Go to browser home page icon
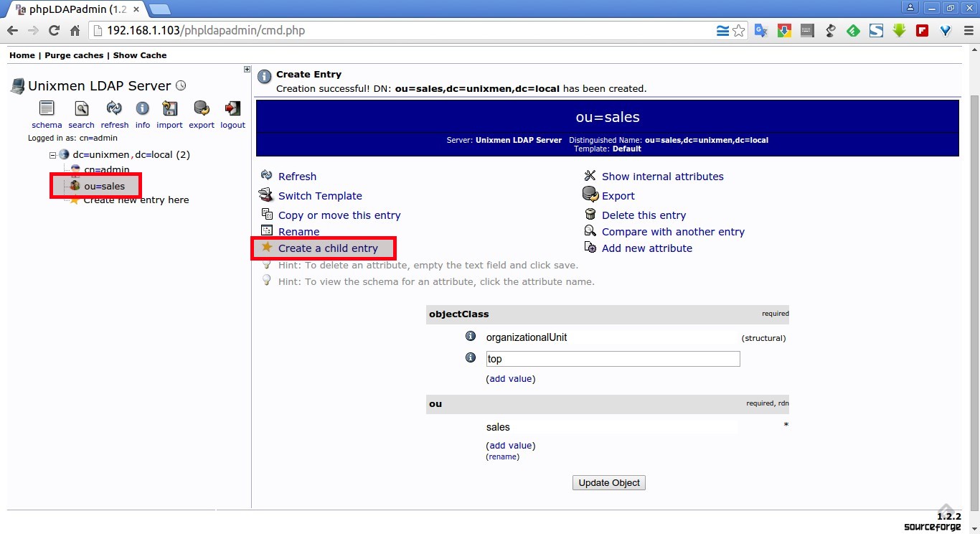Image resolution: width=980 pixels, height=534 pixels. tap(75, 31)
